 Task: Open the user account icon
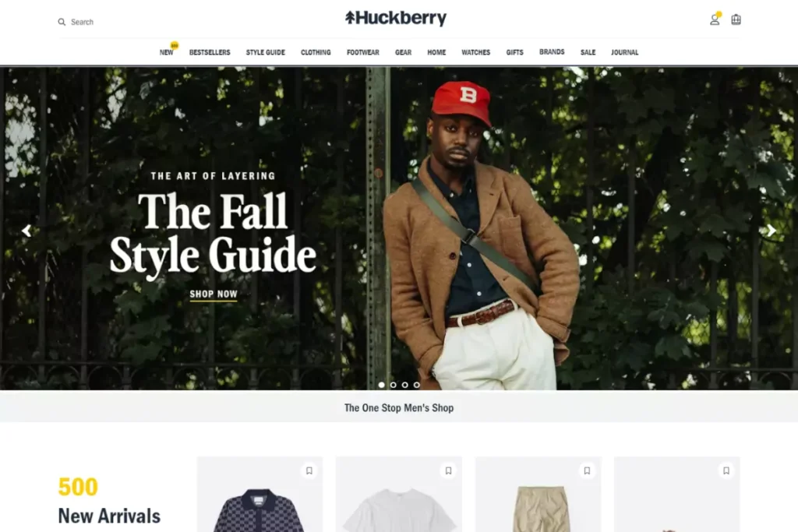715,19
